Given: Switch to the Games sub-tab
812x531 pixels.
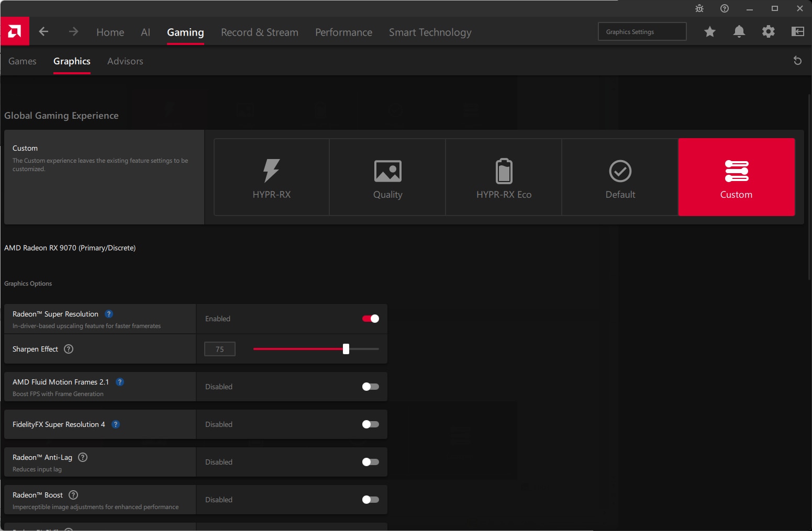Looking at the screenshot, I should tap(23, 61).
